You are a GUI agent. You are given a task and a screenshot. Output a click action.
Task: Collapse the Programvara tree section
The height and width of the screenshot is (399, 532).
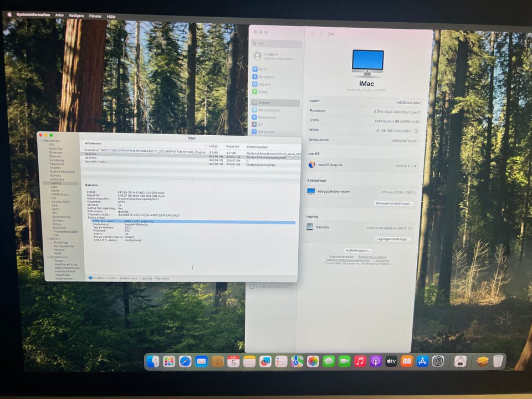[48, 257]
